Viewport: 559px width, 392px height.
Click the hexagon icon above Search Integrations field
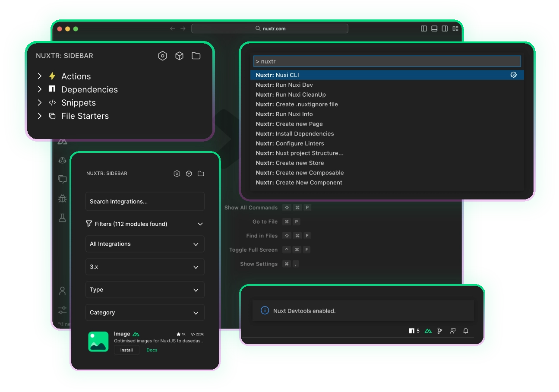[177, 174]
